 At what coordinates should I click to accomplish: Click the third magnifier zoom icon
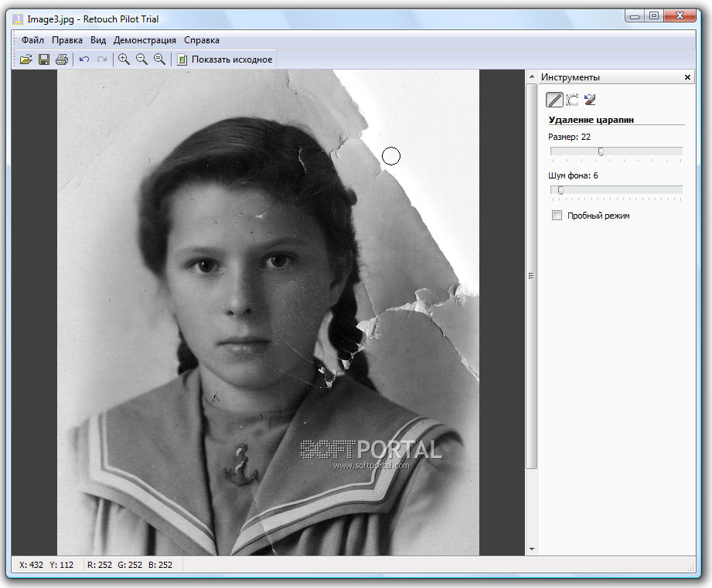[x=159, y=59]
